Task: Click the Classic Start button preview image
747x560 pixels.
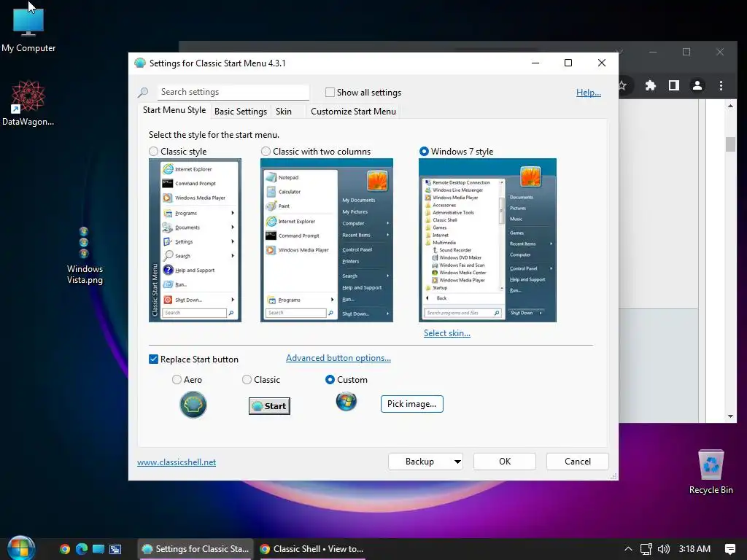Action: (269, 405)
